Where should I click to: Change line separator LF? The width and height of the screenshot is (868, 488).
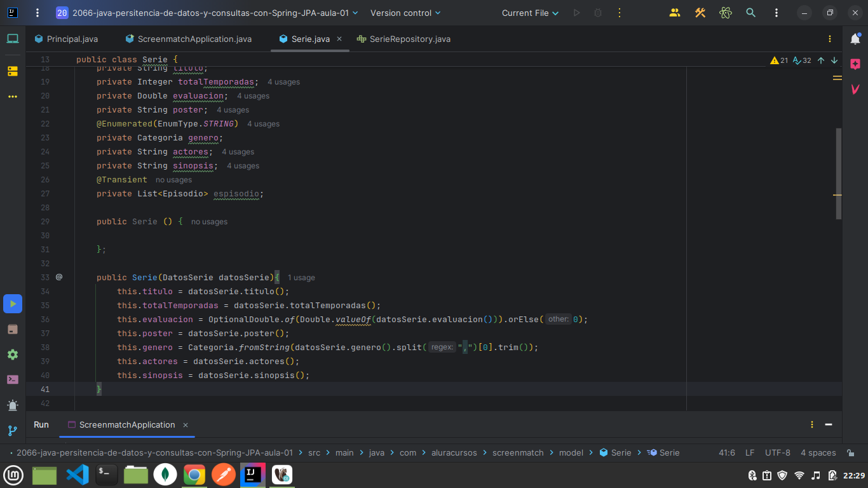[x=750, y=453]
